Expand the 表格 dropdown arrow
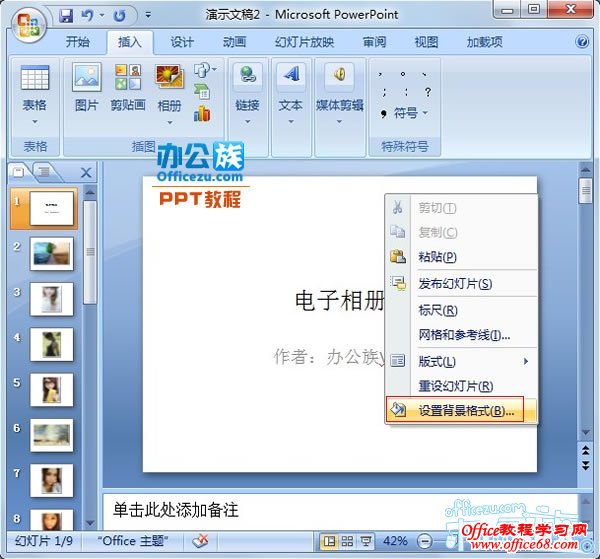The image size is (600, 559). pos(34,122)
